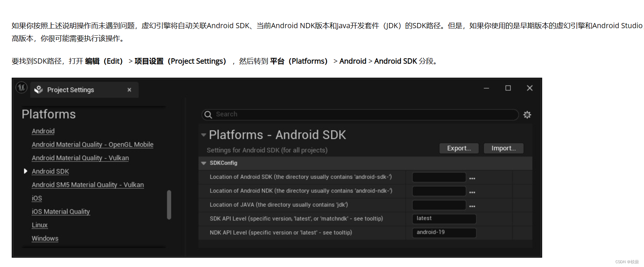The image size is (644, 267).
Task: Click NDK API Level field 'android-19'
Action: point(444,233)
